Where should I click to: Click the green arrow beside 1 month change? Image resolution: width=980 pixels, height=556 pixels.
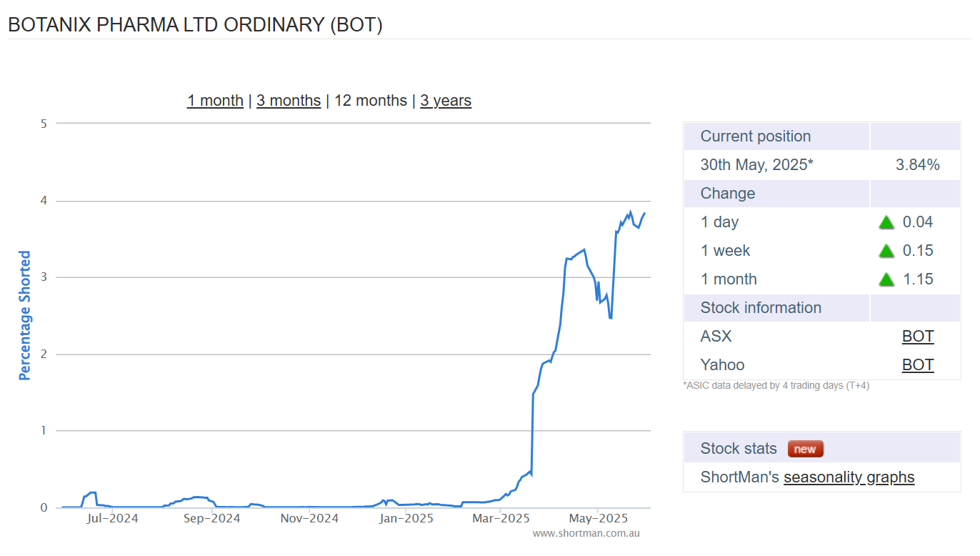pos(886,279)
